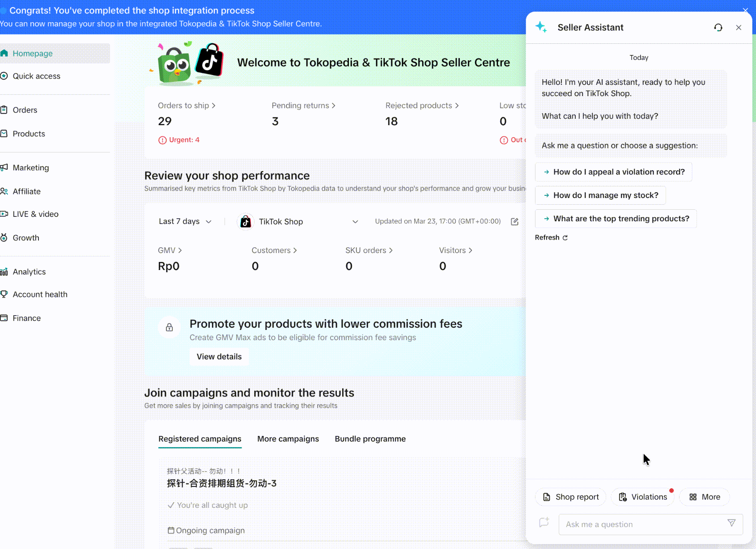Click the Growth medal icon
756x549 pixels.
(x=4, y=238)
